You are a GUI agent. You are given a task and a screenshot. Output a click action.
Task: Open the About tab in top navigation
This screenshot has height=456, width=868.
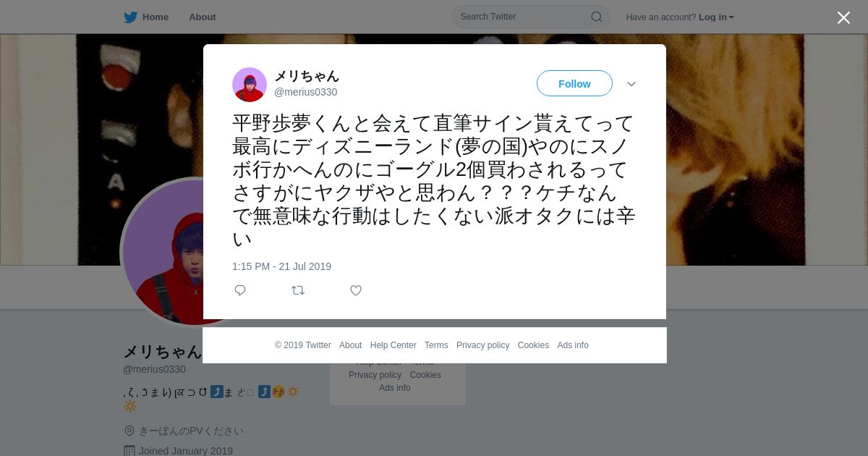click(x=203, y=17)
